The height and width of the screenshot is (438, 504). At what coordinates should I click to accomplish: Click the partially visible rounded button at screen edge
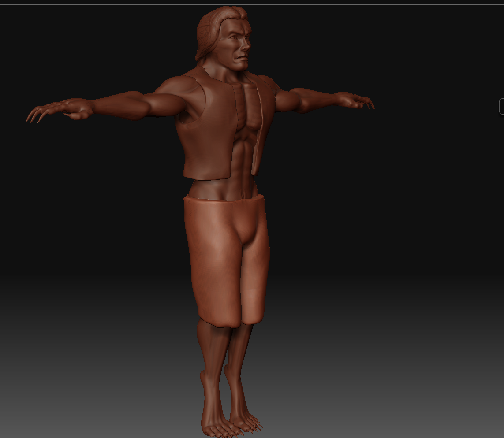pos(501,106)
